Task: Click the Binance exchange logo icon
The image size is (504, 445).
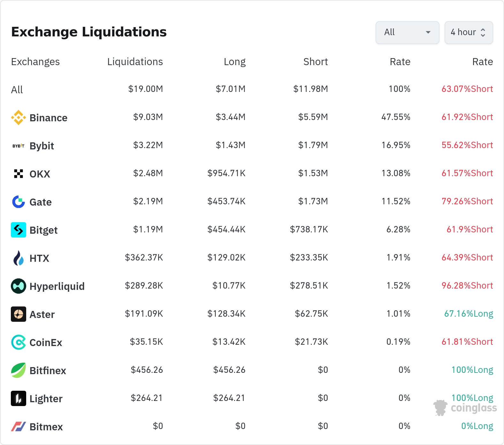Action: click(x=19, y=117)
